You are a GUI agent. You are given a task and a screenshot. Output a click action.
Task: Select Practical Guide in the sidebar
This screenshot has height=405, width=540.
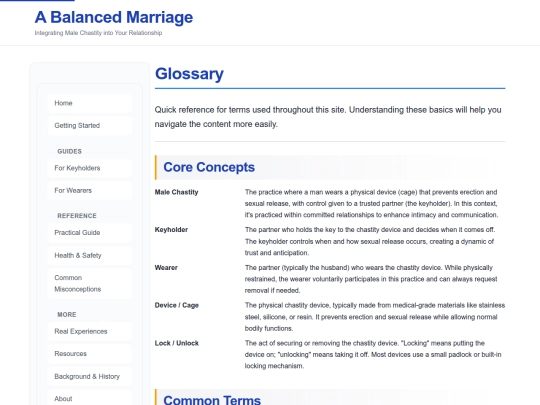[x=90, y=232]
